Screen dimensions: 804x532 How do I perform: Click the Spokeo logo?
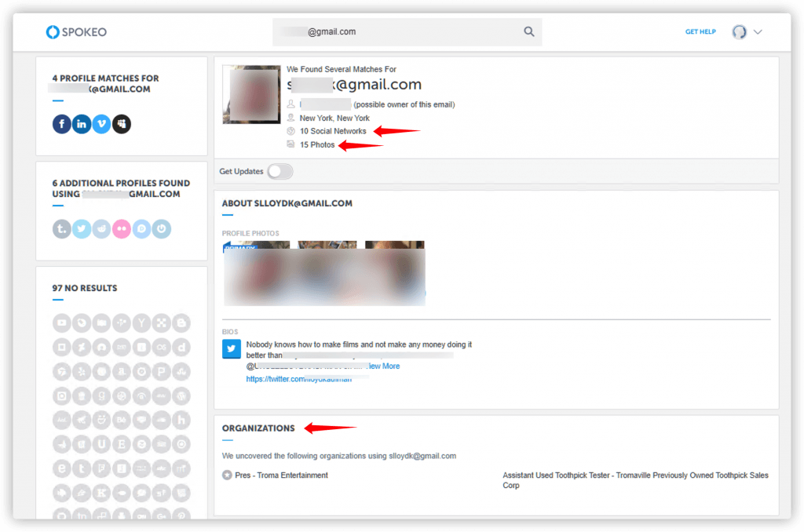pyautogui.click(x=76, y=31)
